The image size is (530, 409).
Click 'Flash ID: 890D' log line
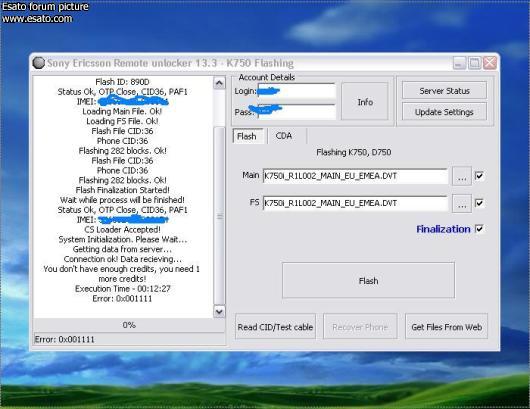122,82
